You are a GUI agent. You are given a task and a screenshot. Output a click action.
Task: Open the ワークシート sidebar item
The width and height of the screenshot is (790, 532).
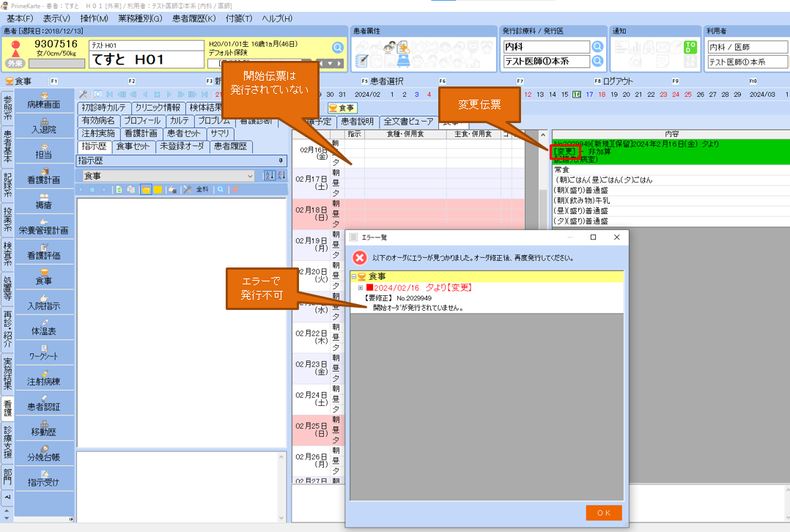[44, 352]
